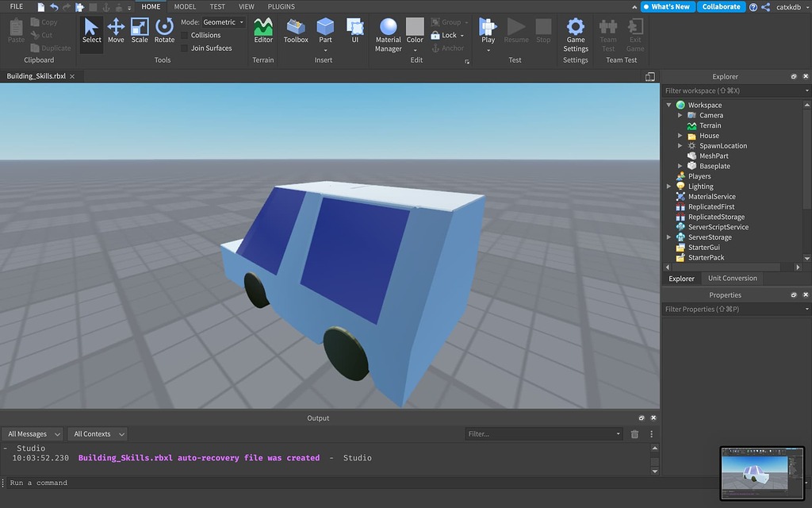
Task: Click the Collaborate button
Action: click(x=721, y=6)
